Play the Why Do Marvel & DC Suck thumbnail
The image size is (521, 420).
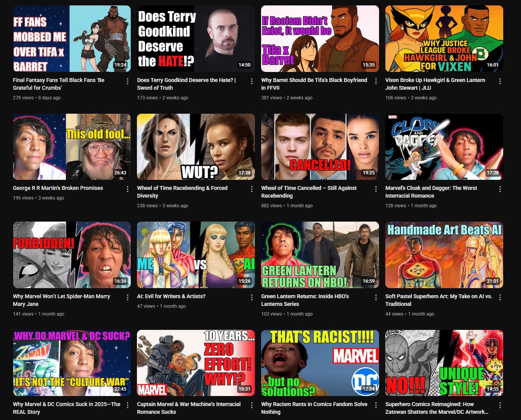tap(72, 363)
